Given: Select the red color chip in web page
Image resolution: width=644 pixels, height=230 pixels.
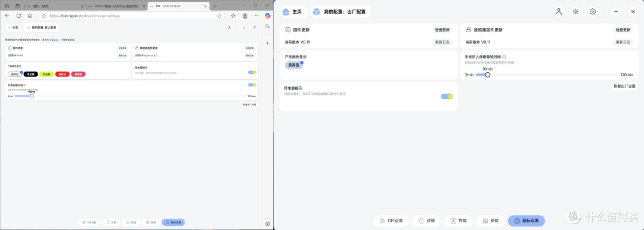Looking at the screenshot, I should click(x=63, y=74).
